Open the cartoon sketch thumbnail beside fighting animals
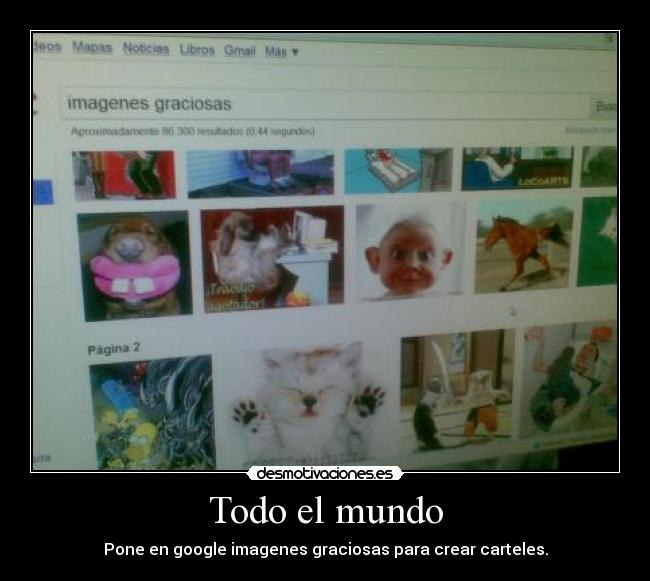 pyautogui.click(x=570, y=379)
